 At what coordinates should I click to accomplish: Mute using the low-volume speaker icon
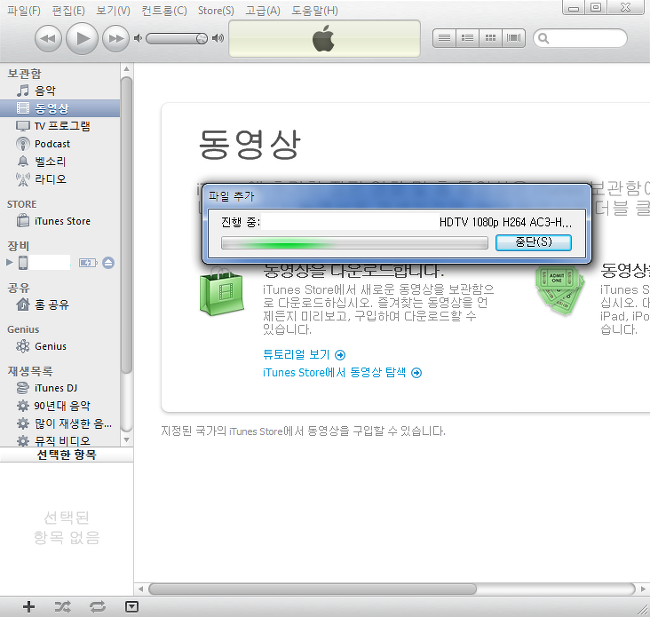point(138,39)
